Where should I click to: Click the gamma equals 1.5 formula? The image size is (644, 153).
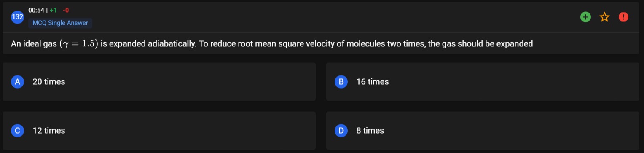tap(79, 44)
